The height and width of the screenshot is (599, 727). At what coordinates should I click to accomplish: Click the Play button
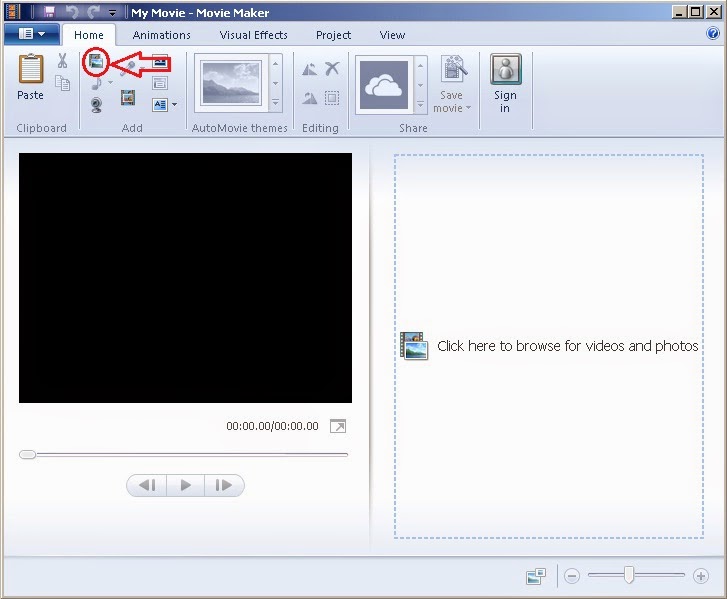point(185,485)
